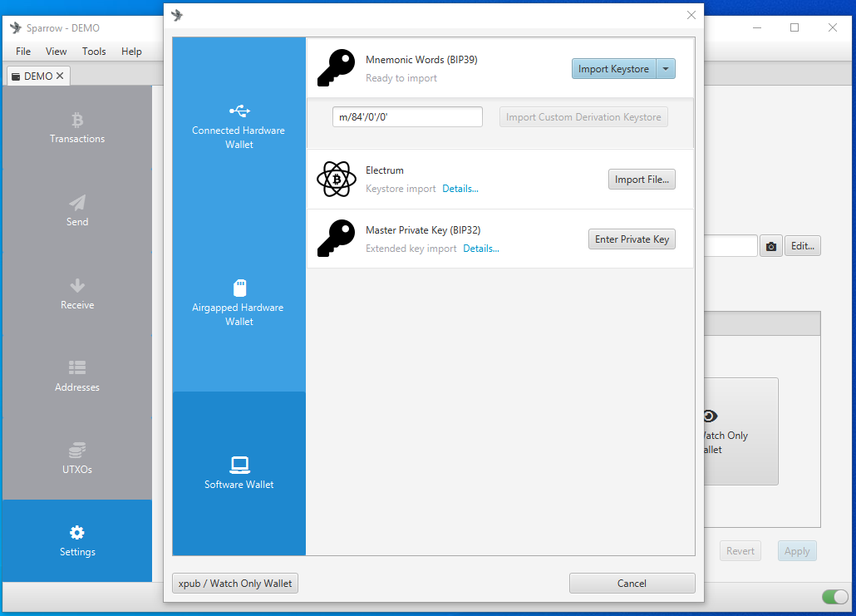Image resolution: width=856 pixels, height=616 pixels.
Task: Click the "Mnemonic Words (BIP39)" label
Action: coord(421,60)
